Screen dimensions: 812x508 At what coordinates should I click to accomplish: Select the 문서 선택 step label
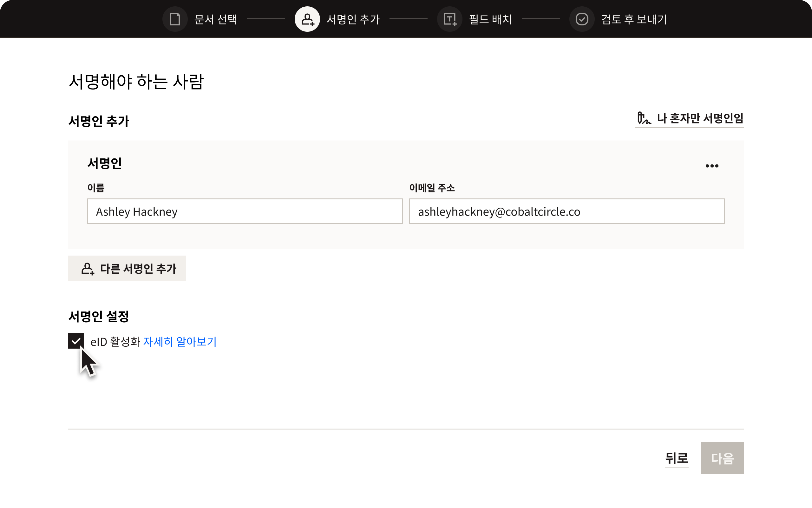pyautogui.click(x=215, y=19)
